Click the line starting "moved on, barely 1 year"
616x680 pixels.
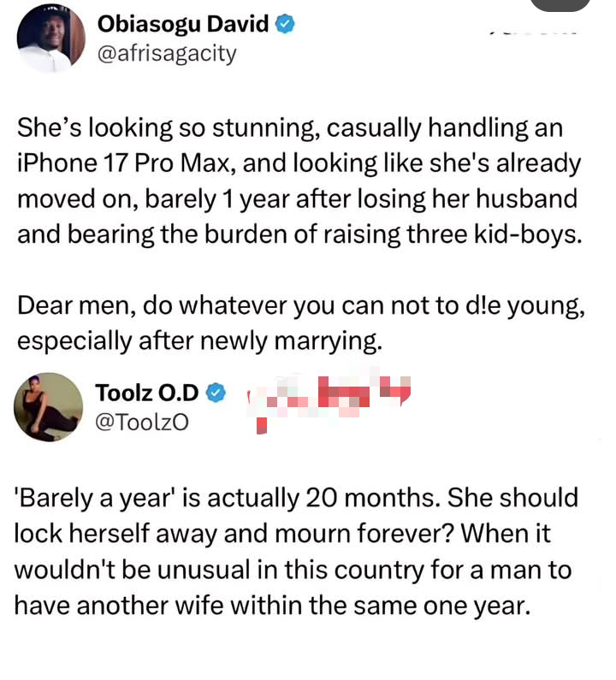click(297, 198)
